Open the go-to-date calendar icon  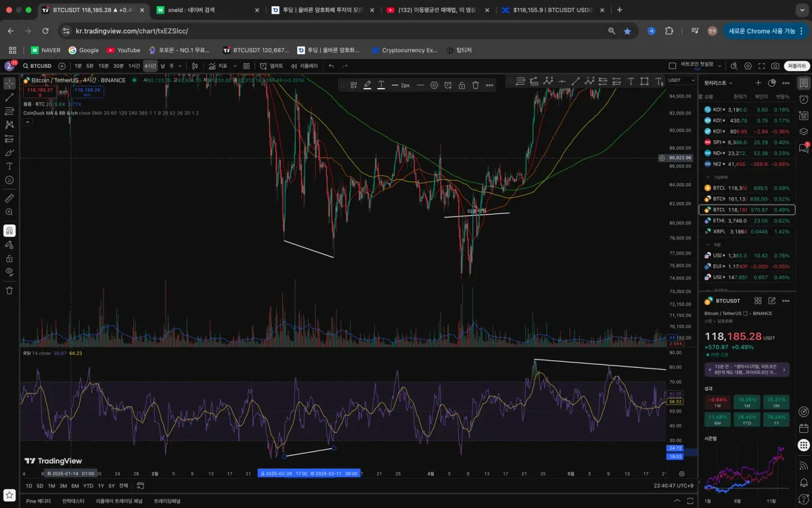tap(140, 486)
